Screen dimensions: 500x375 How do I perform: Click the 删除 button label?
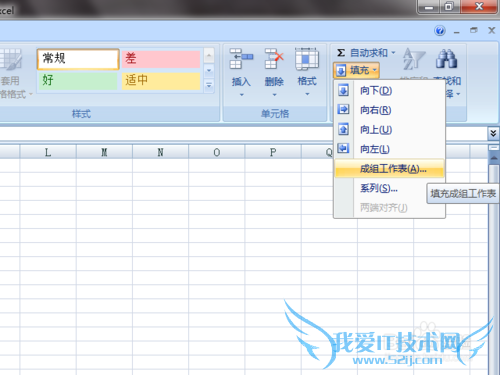[x=274, y=82]
